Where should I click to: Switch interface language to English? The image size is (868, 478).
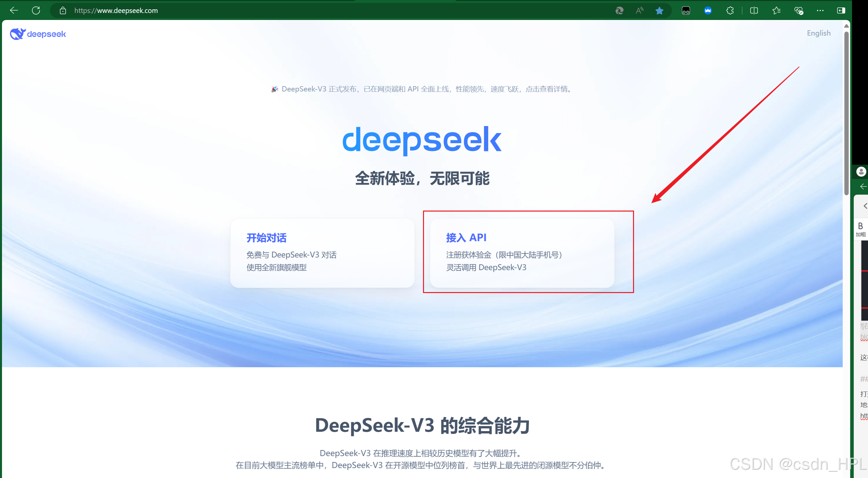pyautogui.click(x=819, y=33)
